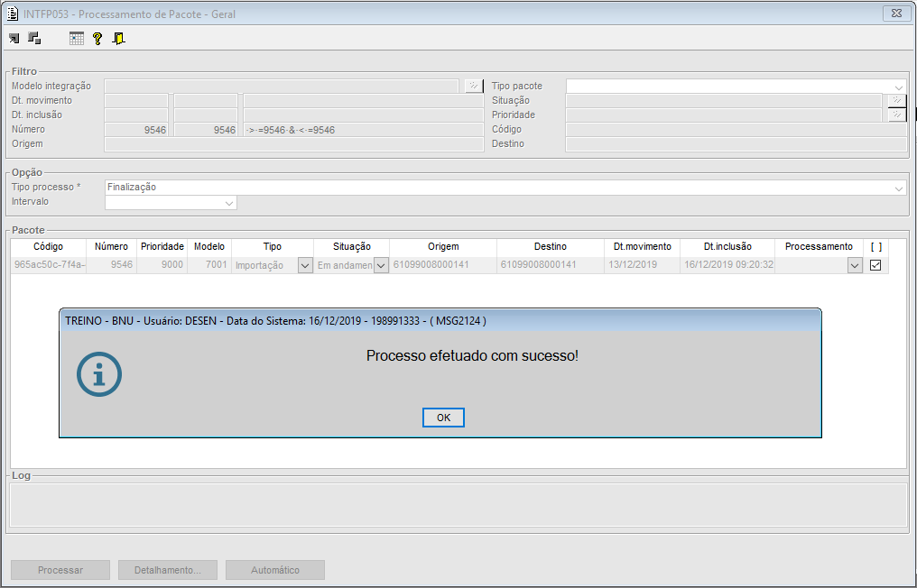Click the Modelo column header
917x588 pixels.
209,247
